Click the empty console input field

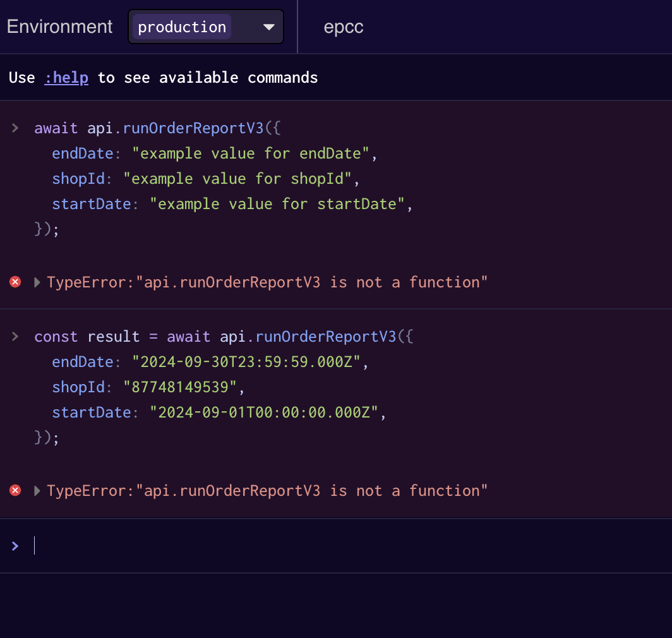pos(253,545)
